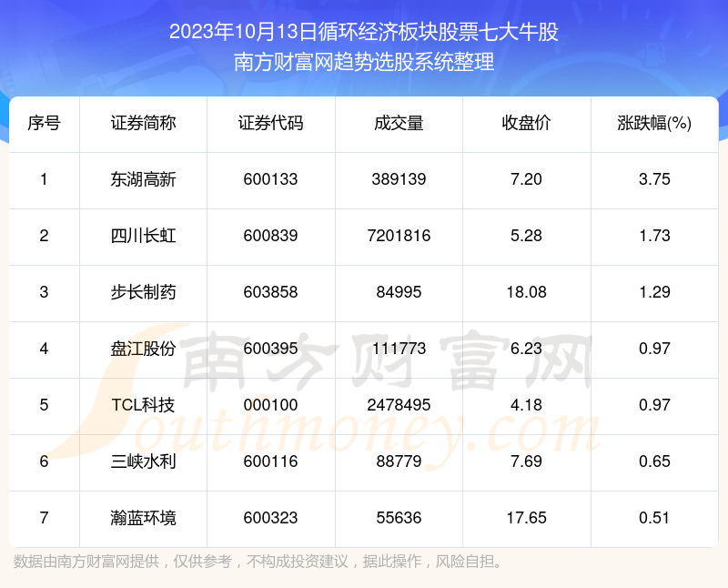The image size is (728, 588).
Task: Click the disclaimer text at the bottom
Action: 258,562
